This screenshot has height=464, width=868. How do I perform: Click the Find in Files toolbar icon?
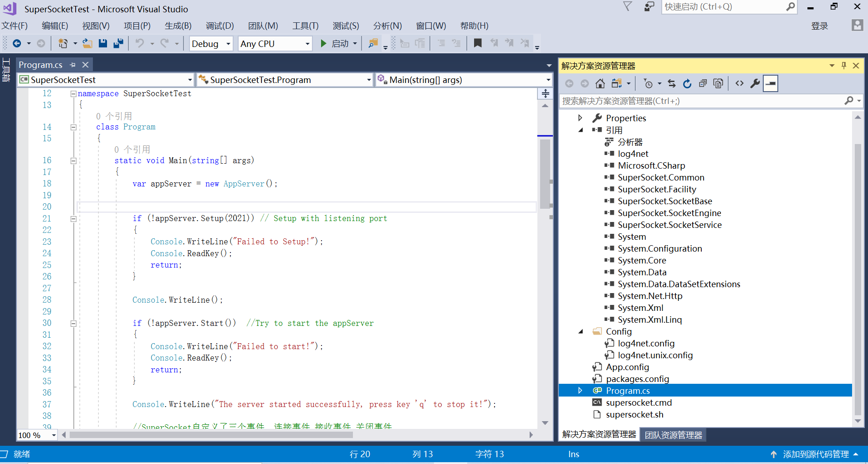click(373, 43)
